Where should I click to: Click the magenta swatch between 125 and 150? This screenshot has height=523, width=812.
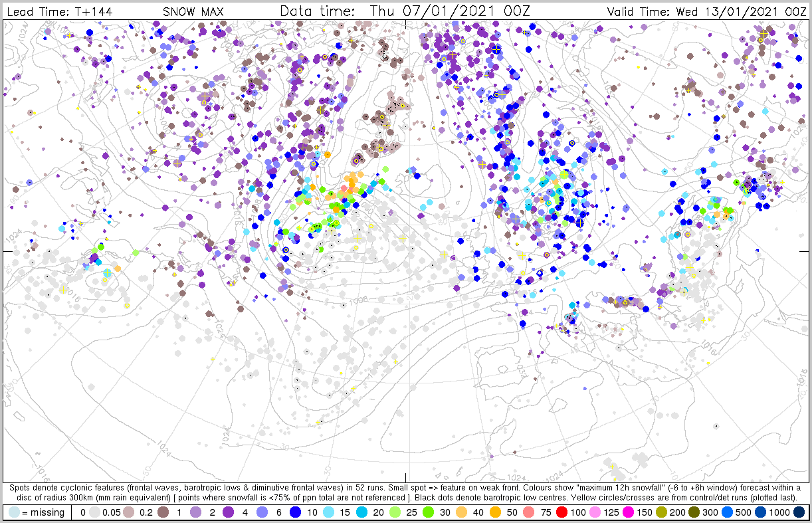pos(628,512)
